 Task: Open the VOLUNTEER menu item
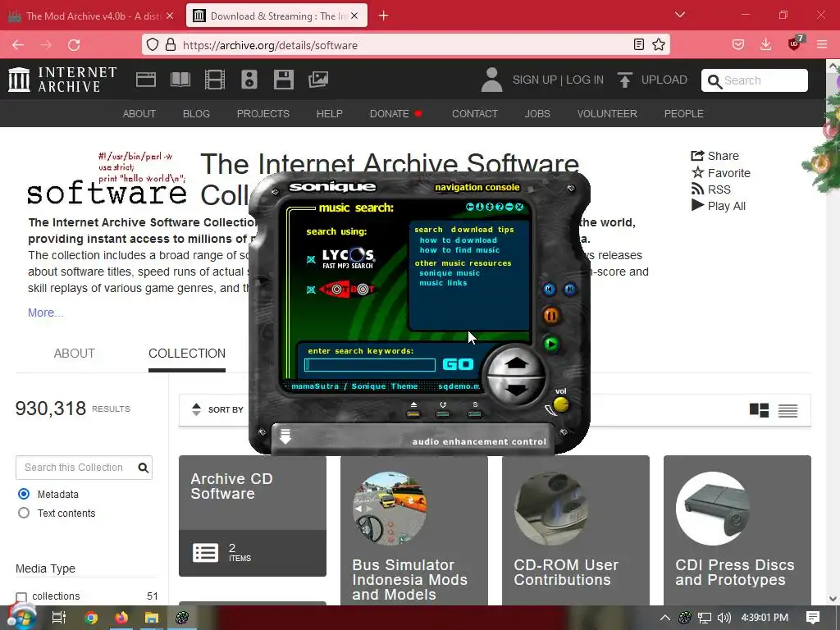607,113
